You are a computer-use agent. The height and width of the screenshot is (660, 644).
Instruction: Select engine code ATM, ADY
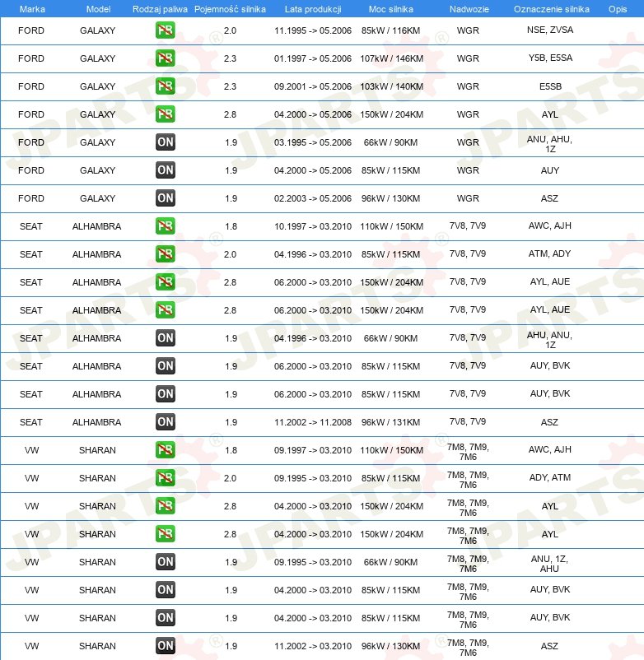pyautogui.click(x=549, y=253)
